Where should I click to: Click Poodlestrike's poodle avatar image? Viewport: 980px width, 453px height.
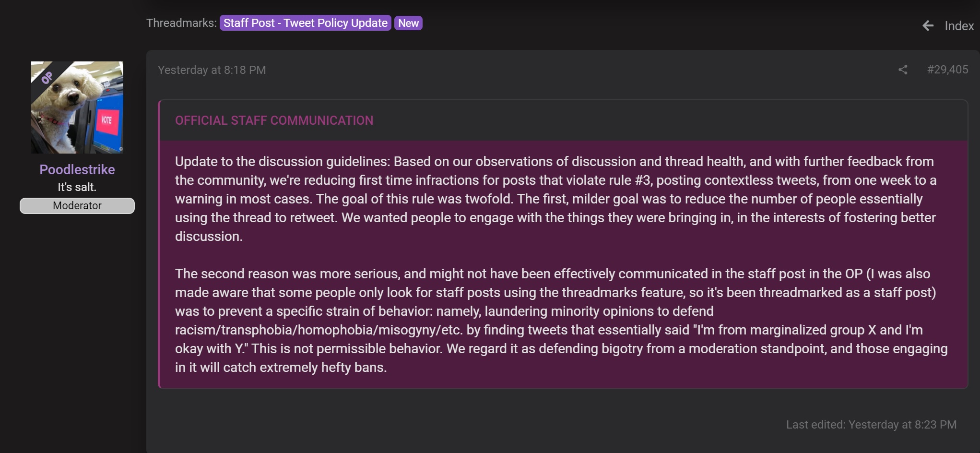[x=77, y=107]
